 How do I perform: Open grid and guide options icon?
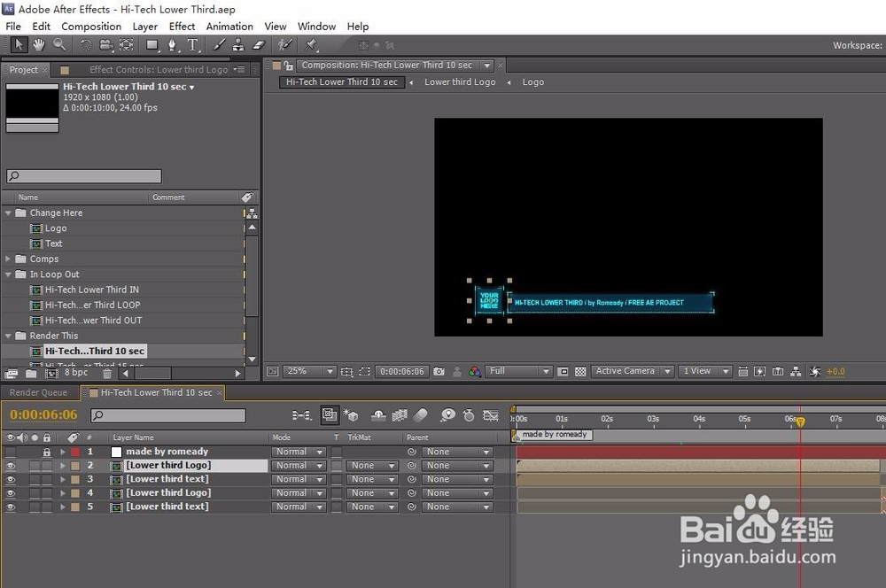[x=346, y=371]
